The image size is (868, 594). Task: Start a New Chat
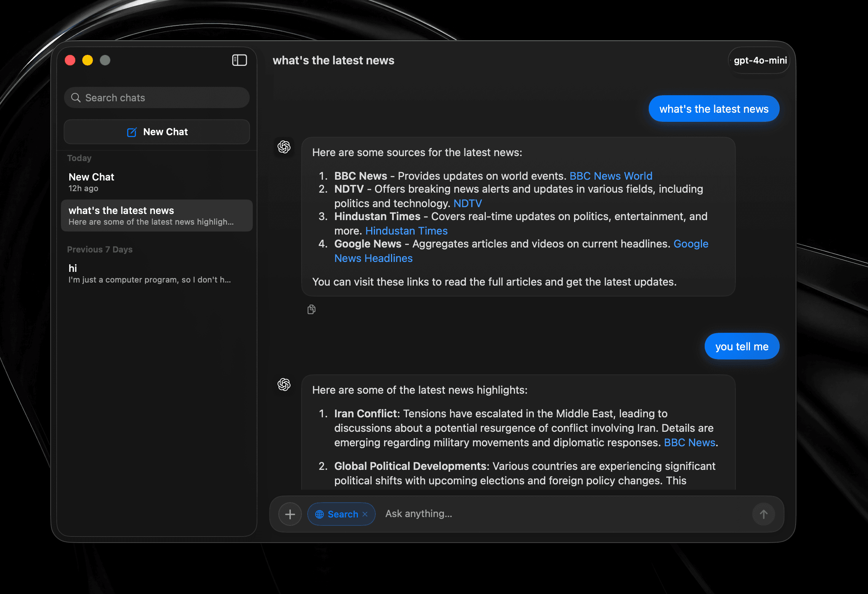[x=157, y=132]
